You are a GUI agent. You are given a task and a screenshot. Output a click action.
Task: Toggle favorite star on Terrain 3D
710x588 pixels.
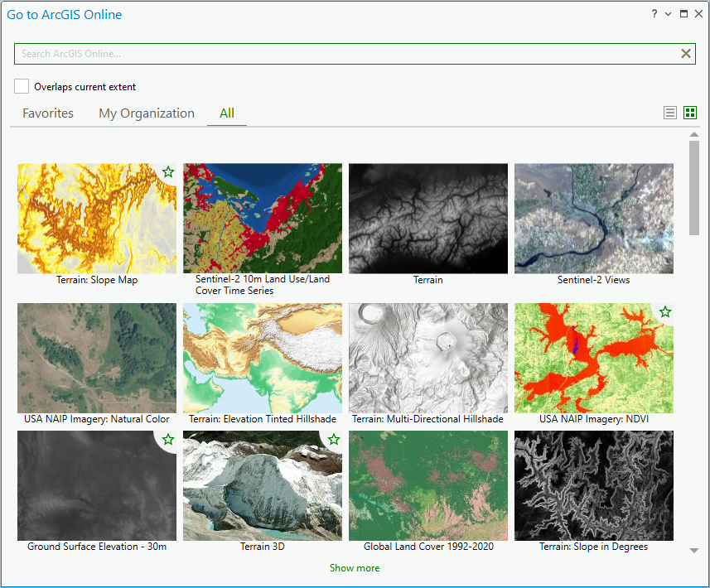coord(334,440)
